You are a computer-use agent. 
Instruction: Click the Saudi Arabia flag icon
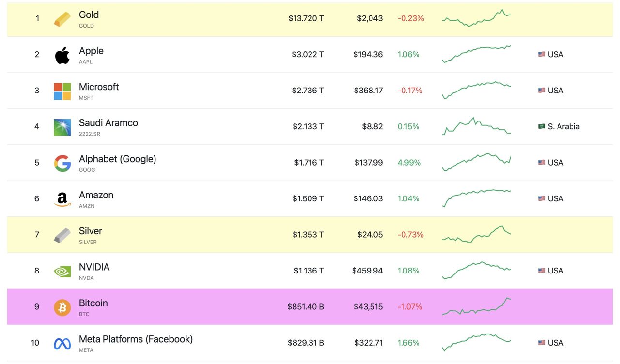[x=542, y=126]
